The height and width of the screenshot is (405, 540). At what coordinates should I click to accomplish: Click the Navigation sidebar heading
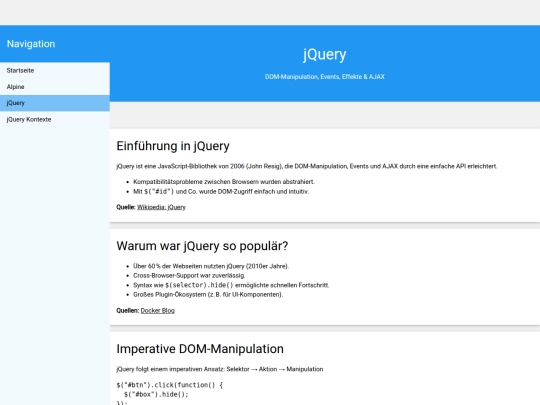point(31,44)
